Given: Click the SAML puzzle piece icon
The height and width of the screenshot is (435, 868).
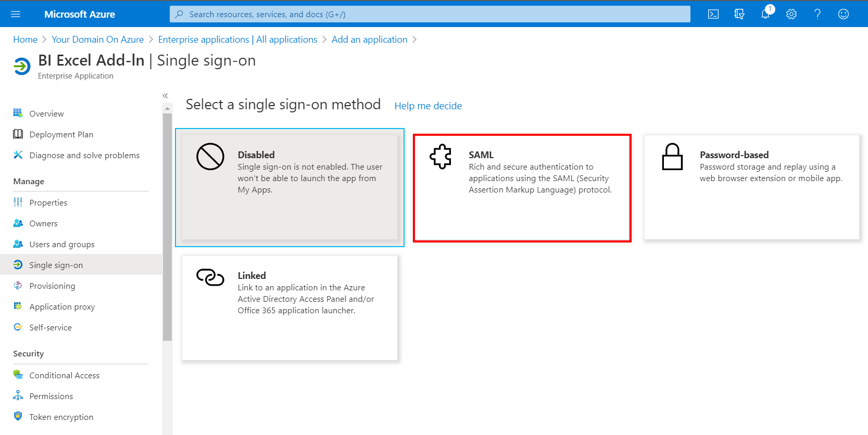Looking at the screenshot, I should (441, 156).
